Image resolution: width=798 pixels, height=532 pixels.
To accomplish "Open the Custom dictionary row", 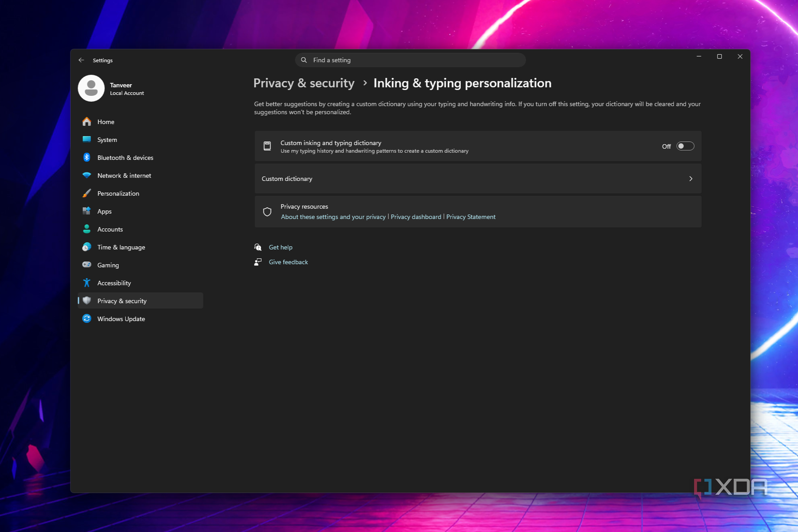I will click(x=478, y=178).
